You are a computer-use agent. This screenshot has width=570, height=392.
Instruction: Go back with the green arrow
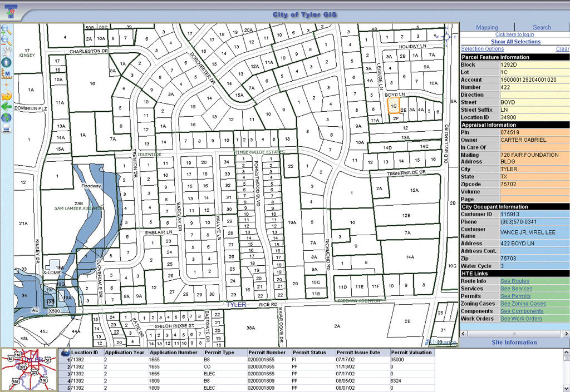pos(7,107)
